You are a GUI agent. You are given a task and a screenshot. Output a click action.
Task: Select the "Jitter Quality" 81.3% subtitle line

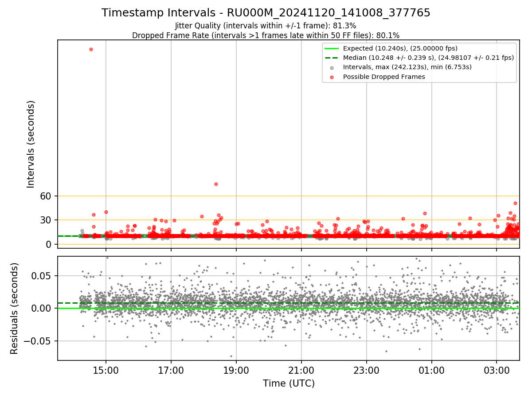pyautogui.click(x=266, y=26)
